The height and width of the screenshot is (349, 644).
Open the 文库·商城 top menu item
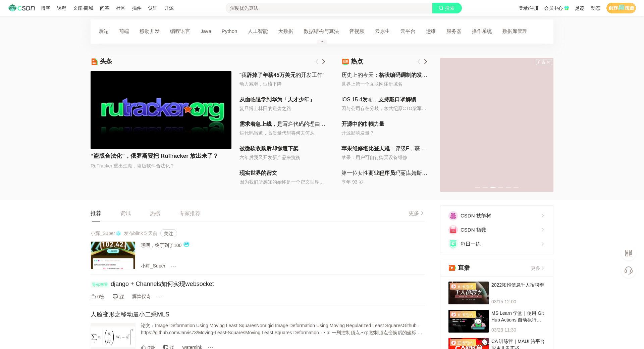pyautogui.click(x=83, y=8)
